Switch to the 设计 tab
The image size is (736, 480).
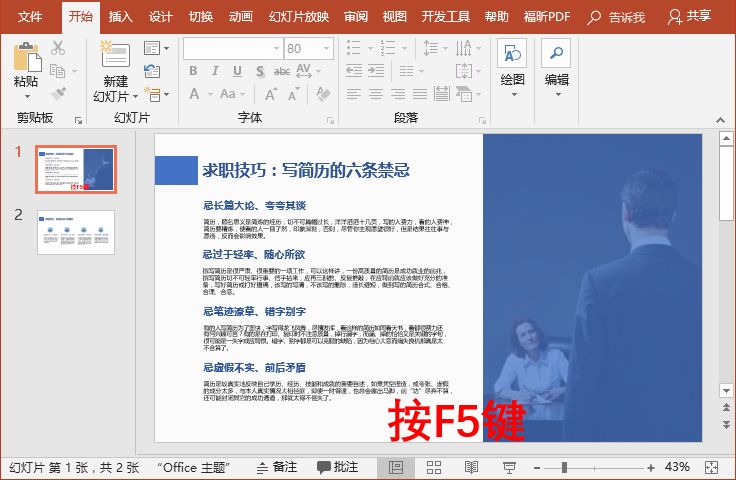[161, 17]
